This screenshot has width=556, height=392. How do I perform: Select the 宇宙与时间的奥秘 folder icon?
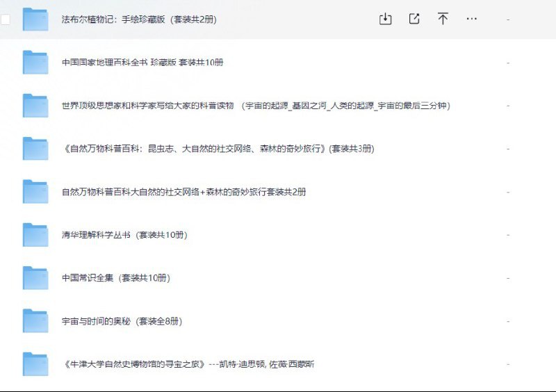[35, 321]
